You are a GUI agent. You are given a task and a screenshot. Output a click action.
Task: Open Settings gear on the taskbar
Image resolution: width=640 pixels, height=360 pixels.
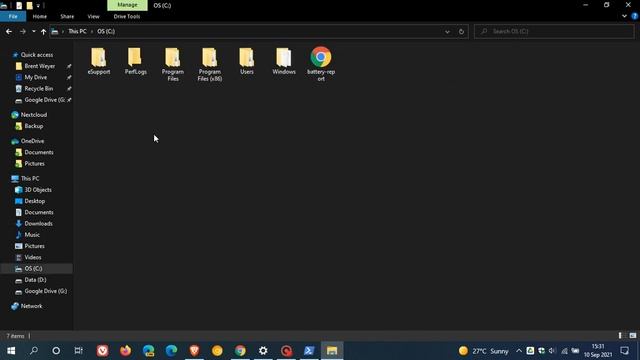(263, 351)
